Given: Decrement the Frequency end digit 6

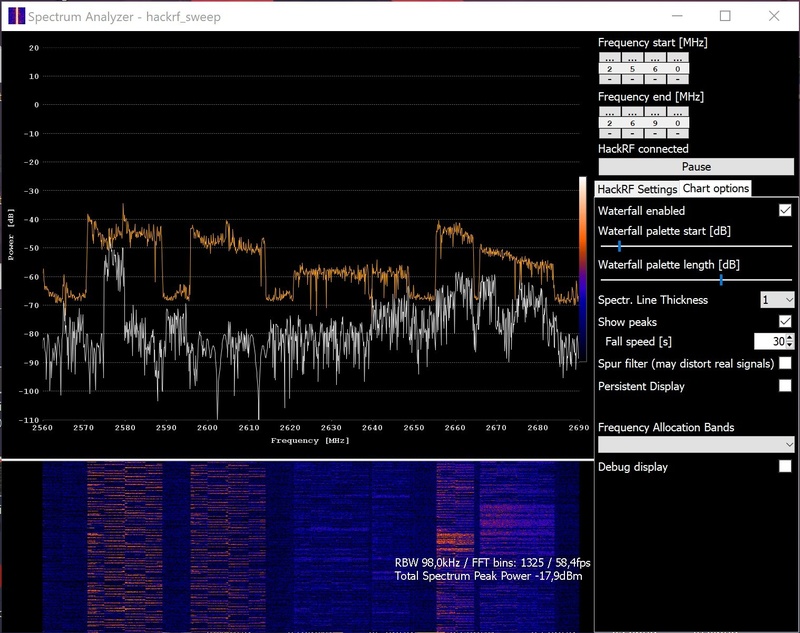Looking at the screenshot, I should point(632,134).
